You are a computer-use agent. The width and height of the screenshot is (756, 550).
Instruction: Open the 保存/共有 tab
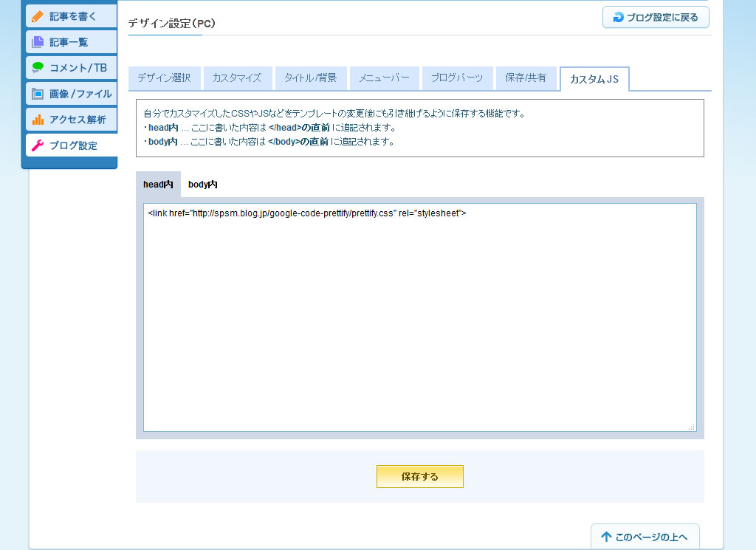[x=526, y=78]
